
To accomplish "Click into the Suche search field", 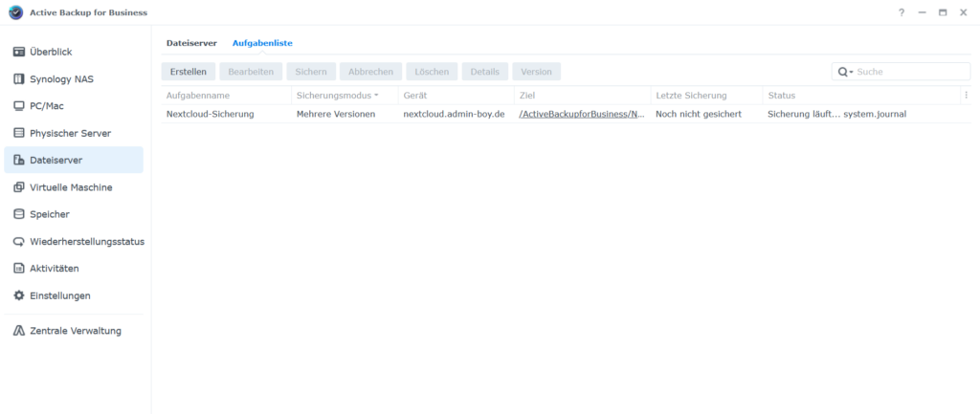I will (909, 72).
